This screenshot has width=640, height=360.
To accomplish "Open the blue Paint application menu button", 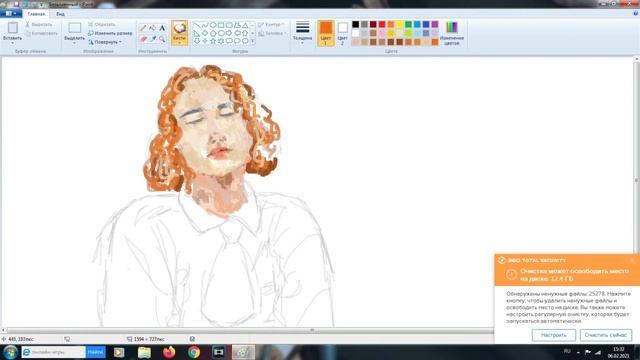I will coord(11,13).
